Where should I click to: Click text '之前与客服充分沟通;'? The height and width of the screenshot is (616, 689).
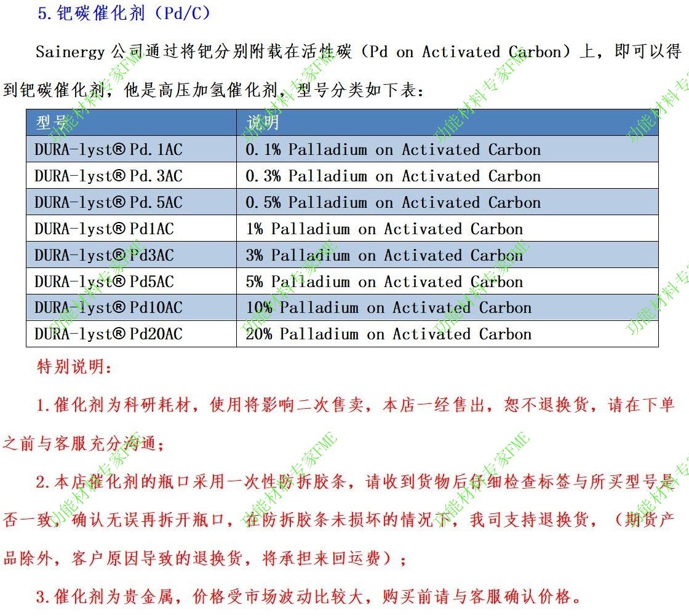[84, 443]
